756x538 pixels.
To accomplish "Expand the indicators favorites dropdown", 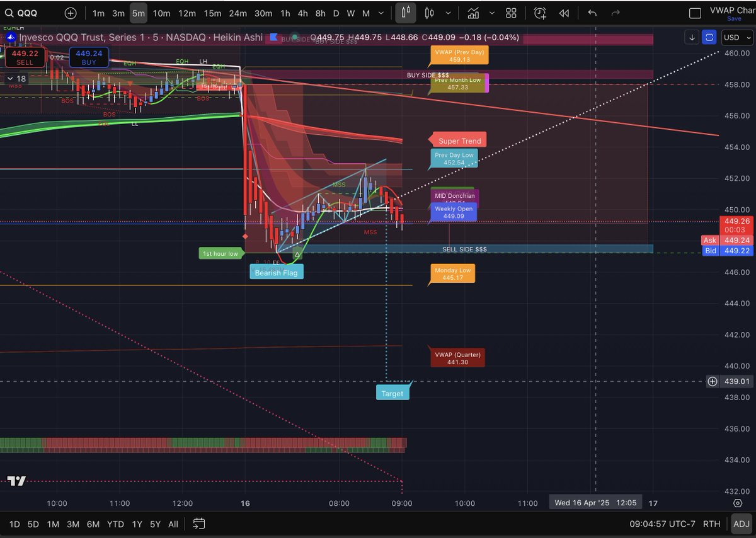I will pyautogui.click(x=491, y=13).
